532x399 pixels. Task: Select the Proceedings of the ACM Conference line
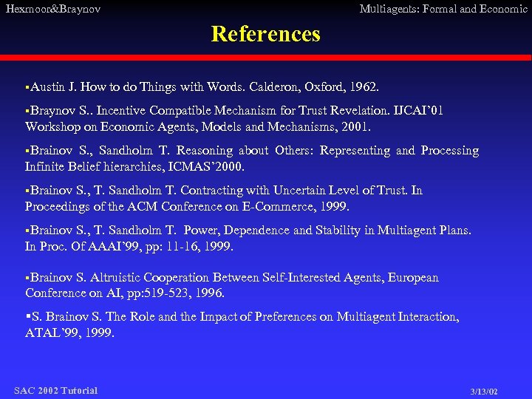187,206
